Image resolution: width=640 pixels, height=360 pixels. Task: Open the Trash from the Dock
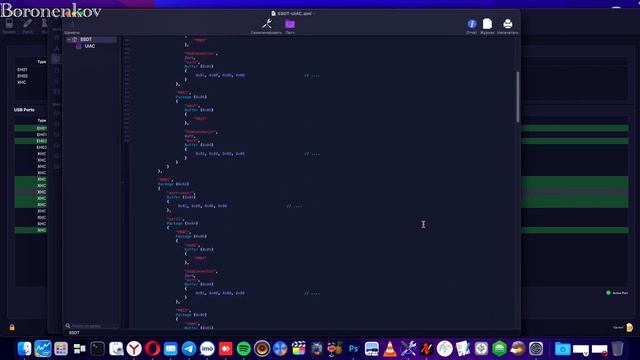[x=618, y=349]
